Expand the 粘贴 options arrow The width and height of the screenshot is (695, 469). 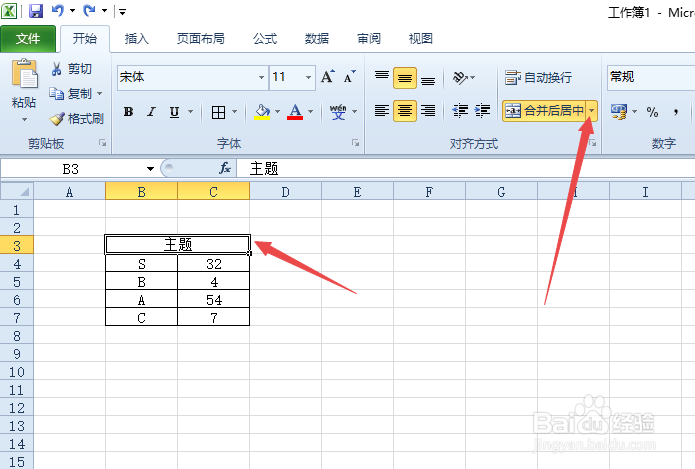click(24, 120)
